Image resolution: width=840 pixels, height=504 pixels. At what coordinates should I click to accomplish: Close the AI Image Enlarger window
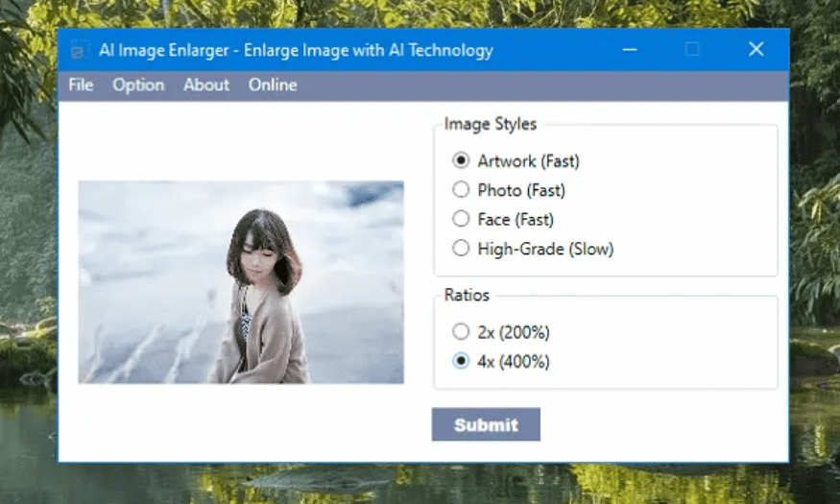756,49
